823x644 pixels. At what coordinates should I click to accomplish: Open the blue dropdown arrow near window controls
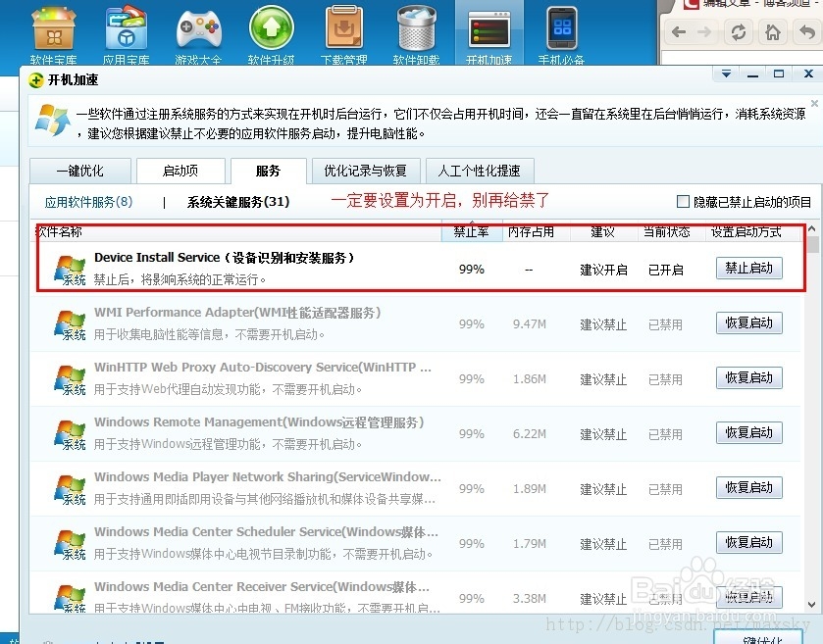click(725, 73)
